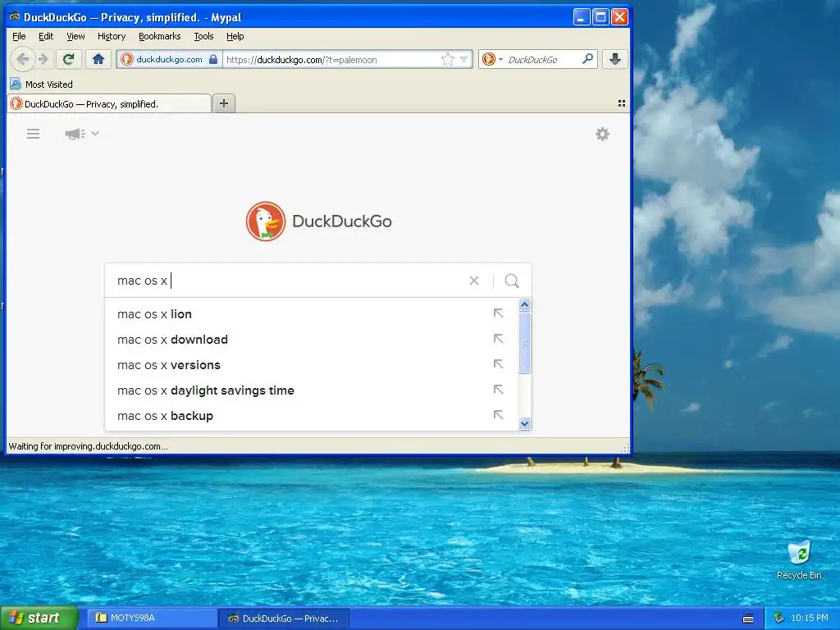Open the Edit menu
This screenshot has height=630, width=840.
pos(46,36)
